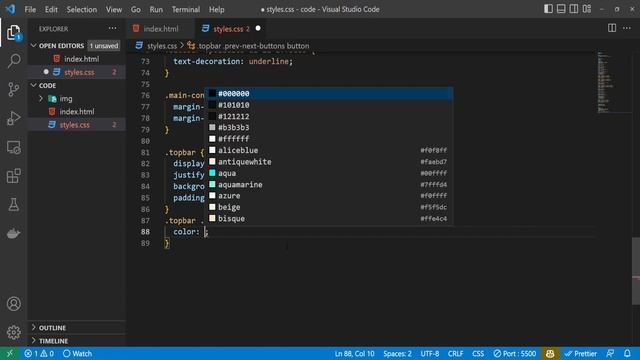
Task: Open the Source Control view icon
Action: (x=13, y=89)
